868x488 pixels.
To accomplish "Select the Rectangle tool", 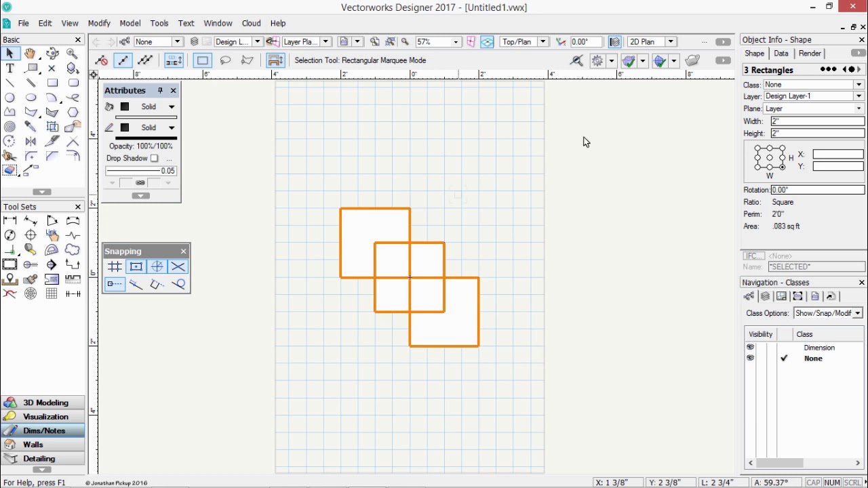I will [52, 83].
